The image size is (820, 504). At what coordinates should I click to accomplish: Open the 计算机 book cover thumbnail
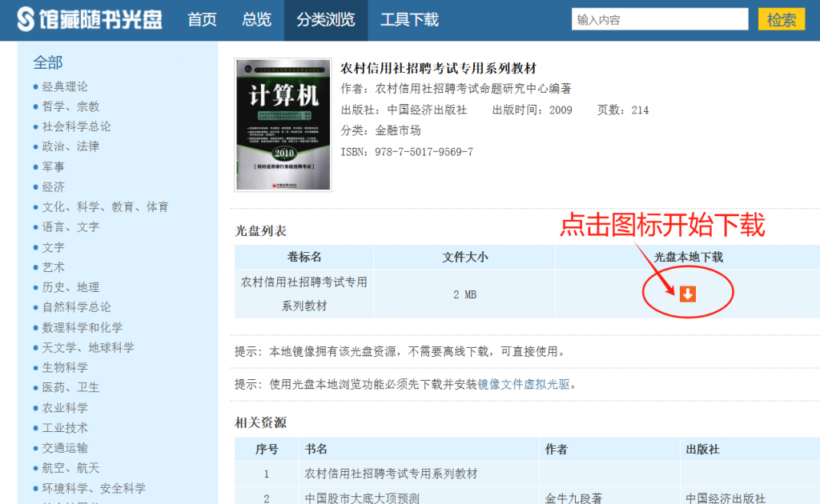click(283, 125)
